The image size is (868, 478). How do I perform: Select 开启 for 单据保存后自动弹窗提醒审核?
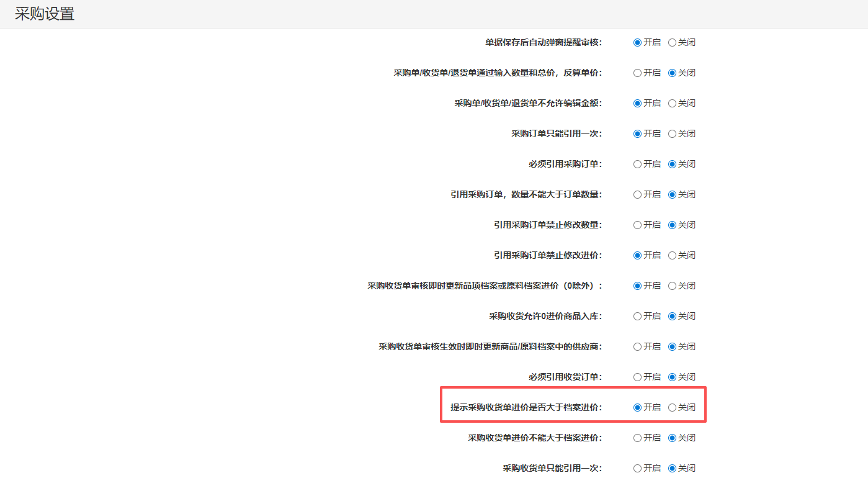pyautogui.click(x=637, y=43)
